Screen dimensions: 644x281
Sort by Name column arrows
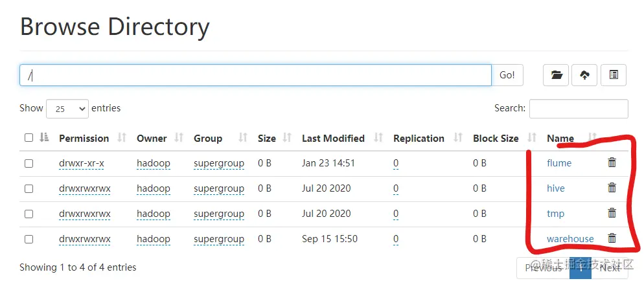click(592, 137)
